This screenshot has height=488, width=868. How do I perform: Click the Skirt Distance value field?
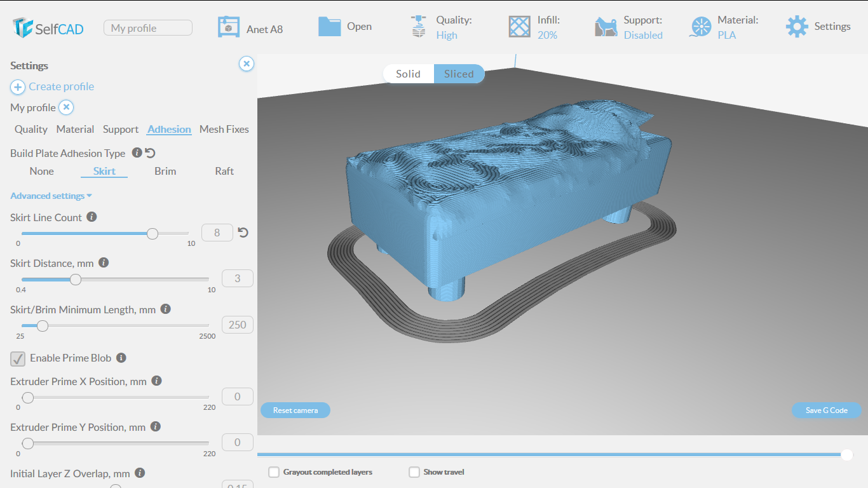[238, 278]
